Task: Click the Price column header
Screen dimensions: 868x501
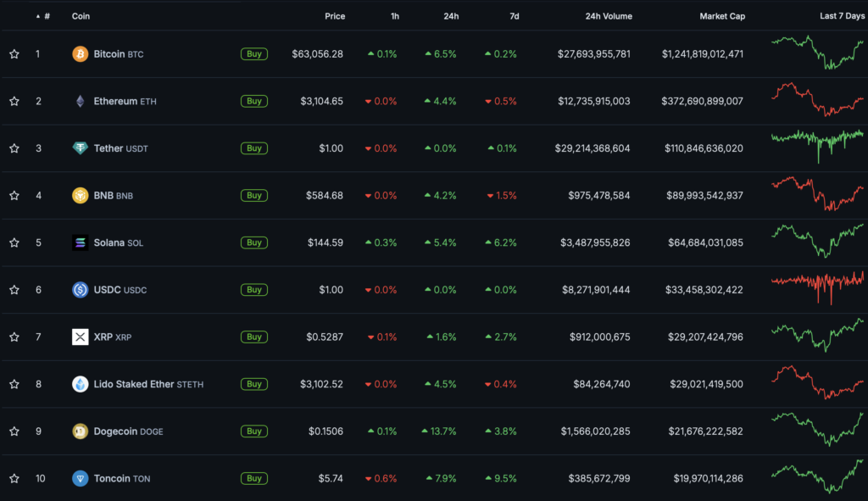Action: pos(335,16)
